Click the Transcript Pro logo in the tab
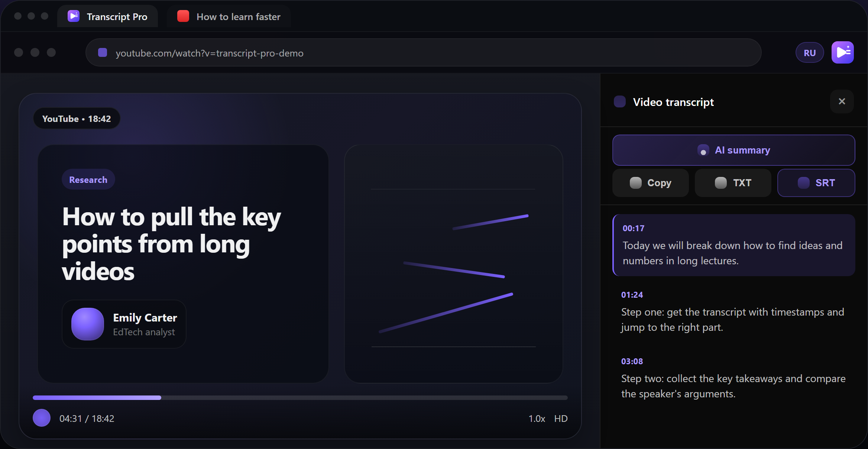This screenshot has height=449, width=868. click(73, 16)
